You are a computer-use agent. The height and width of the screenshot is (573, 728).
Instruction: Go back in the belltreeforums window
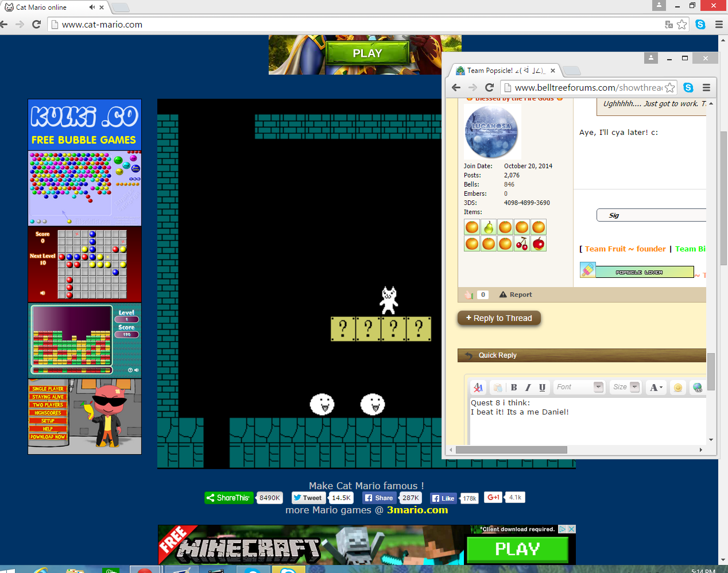[x=456, y=87]
